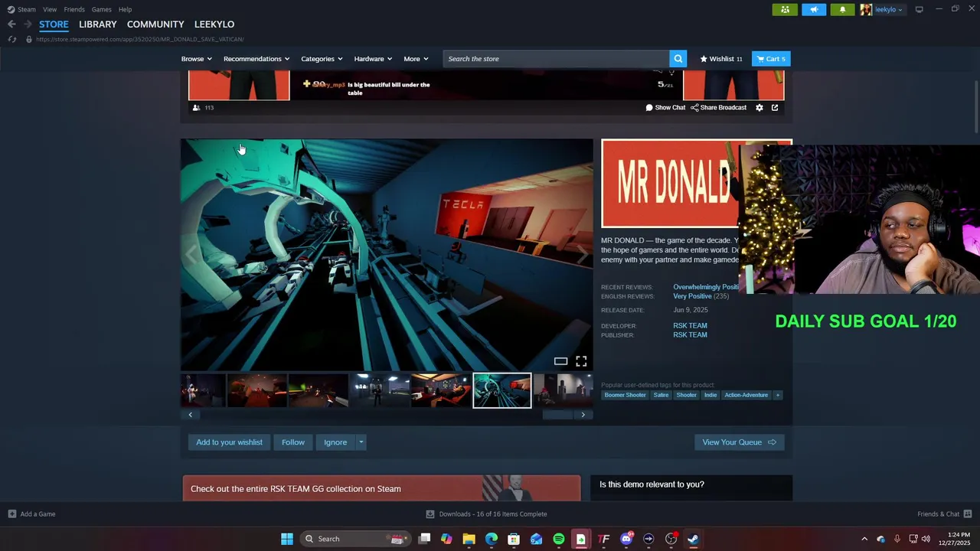Open the Cart button
980x551 pixels.
point(771,59)
